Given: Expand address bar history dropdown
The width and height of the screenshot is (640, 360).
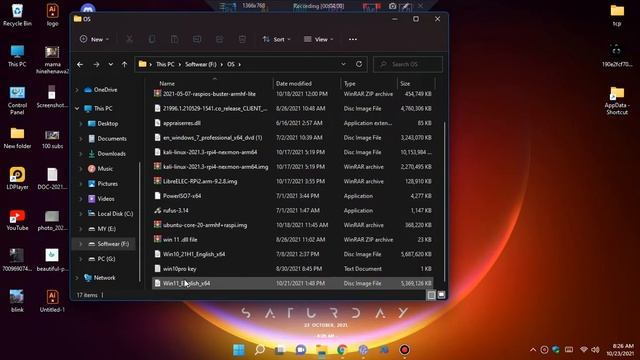Looking at the screenshot, I should tap(343, 64).
